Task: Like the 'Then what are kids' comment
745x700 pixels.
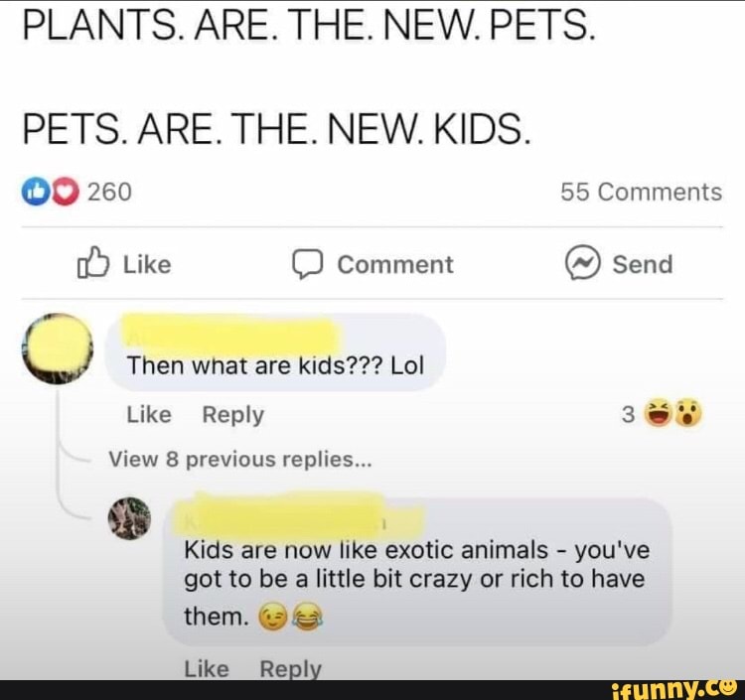Action: tap(149, 415)
